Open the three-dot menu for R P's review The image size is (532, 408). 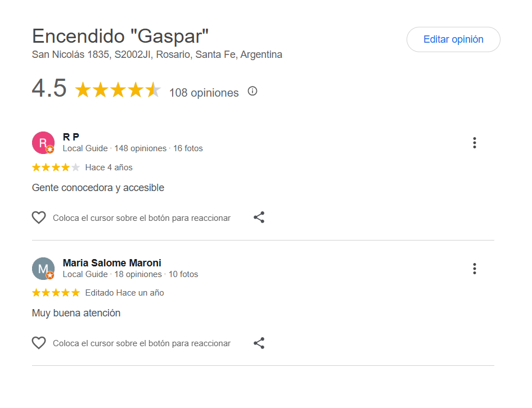[475, 143]
